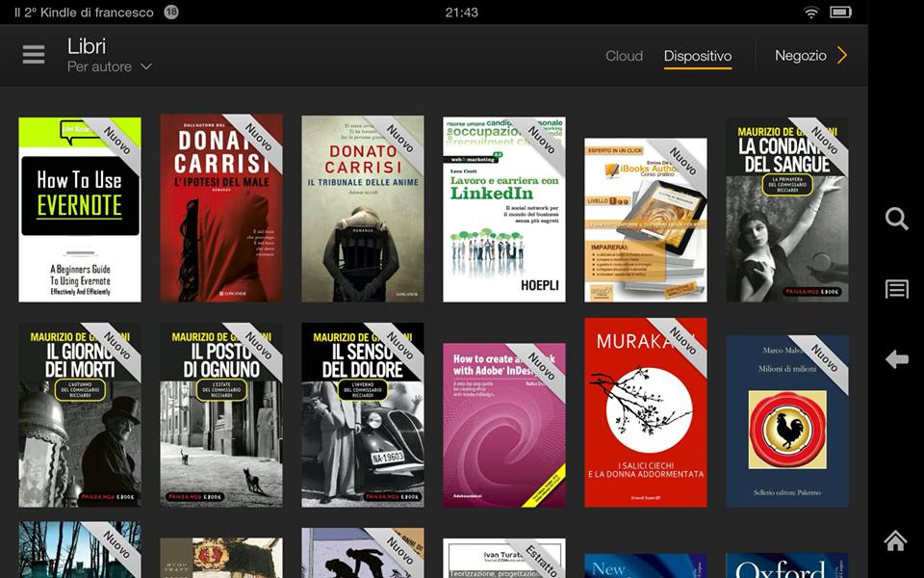Open the red Murakami book cover
The height and width of the screenshot is (578, 924).
click(645, 412)
